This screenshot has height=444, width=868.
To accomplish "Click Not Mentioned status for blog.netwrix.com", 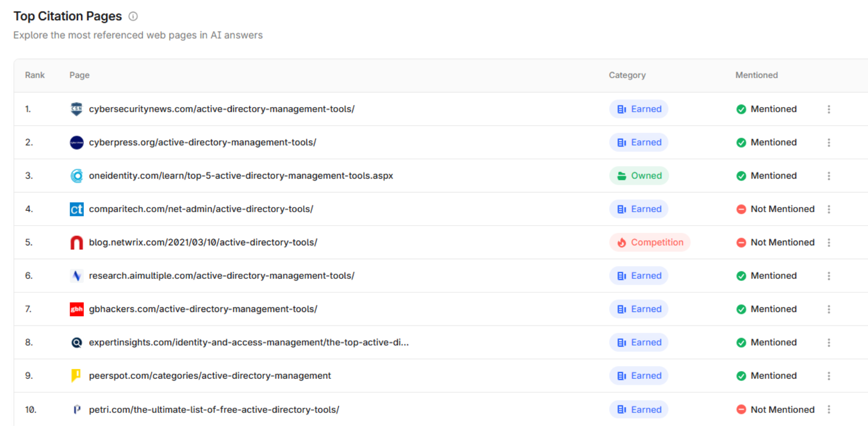I will [x=775, y=242].
